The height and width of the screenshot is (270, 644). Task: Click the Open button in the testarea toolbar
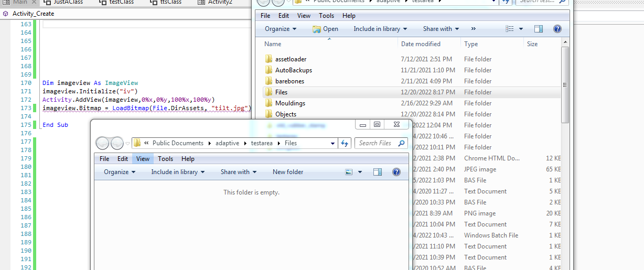click(x=326, y=29)
